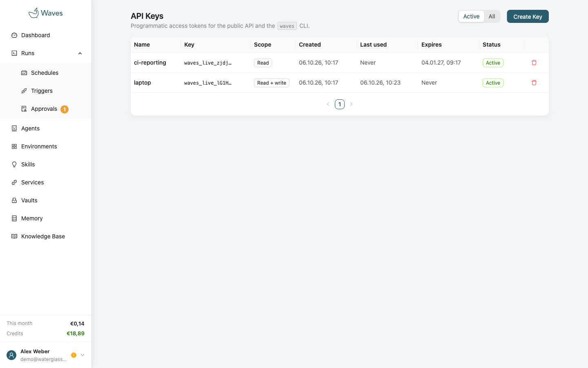Click the orange account warning icon

(x=73, y=355)
